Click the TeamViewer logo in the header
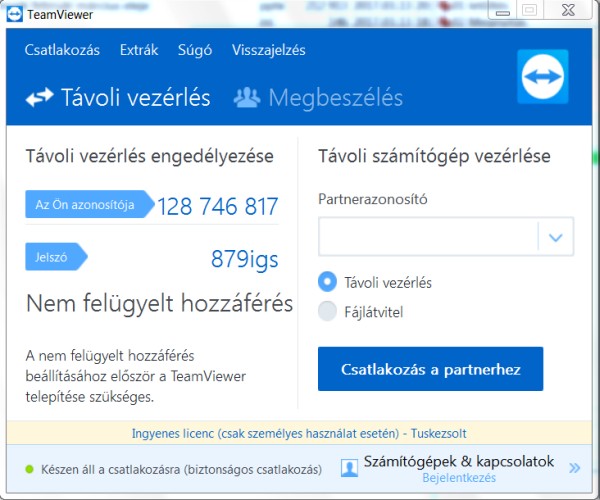This screenshot has height=500, width=600. (x=545, y=80)
